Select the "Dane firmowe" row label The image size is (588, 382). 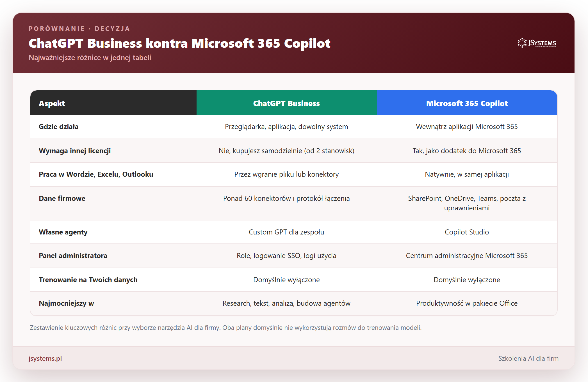pyautogui.click(x=62, y=198)
